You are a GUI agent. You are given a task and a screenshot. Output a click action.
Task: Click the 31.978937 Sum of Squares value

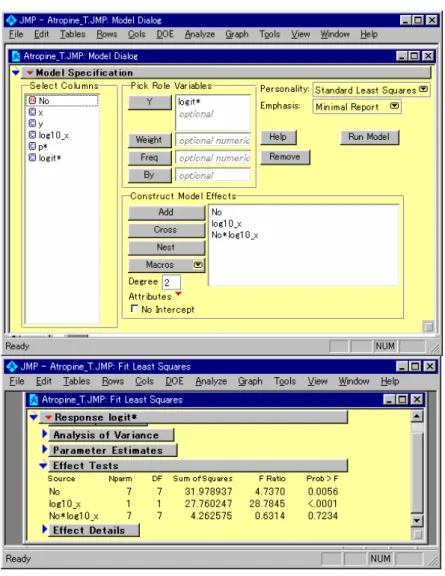click(208, 491)
